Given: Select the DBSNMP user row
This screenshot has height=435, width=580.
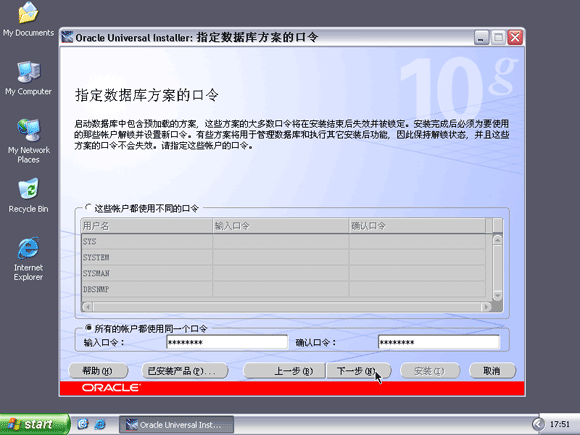Looking at the screenshot, I should click(283, 289).
